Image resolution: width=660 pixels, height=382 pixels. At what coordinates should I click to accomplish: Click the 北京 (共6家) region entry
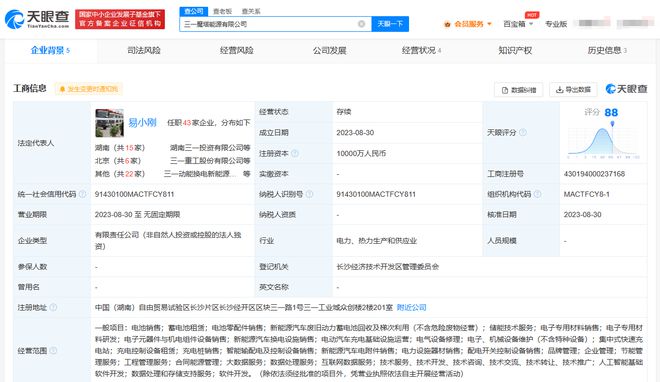118,161
